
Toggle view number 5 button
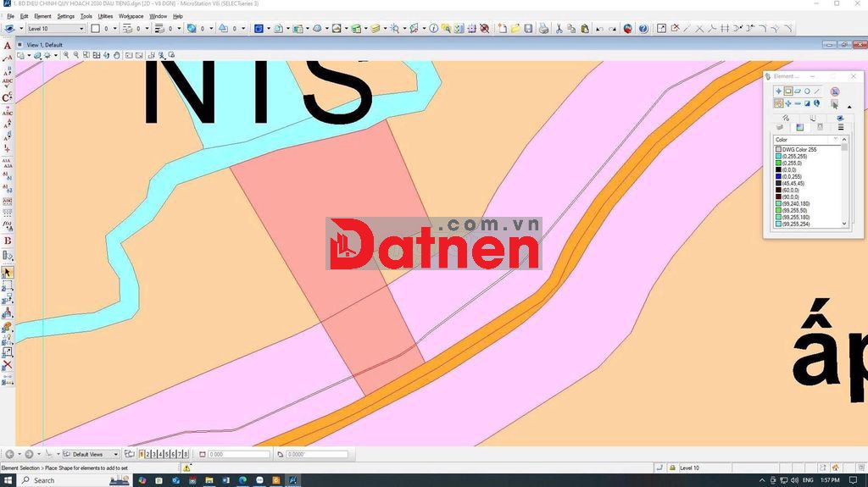pos(167,455)
